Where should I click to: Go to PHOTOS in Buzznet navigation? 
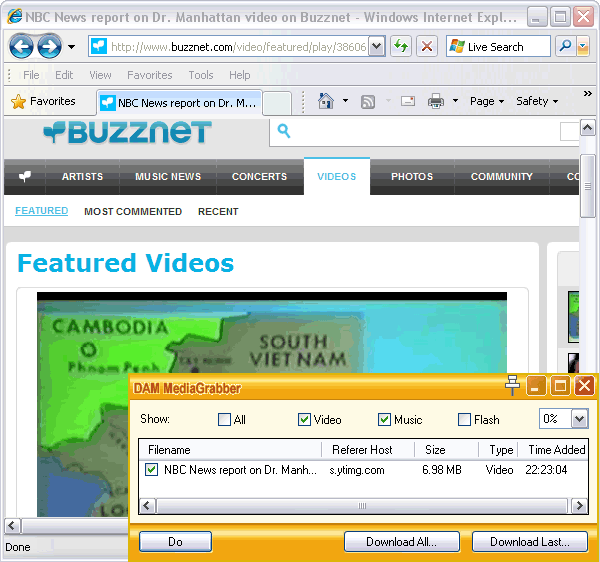point(412,176)
